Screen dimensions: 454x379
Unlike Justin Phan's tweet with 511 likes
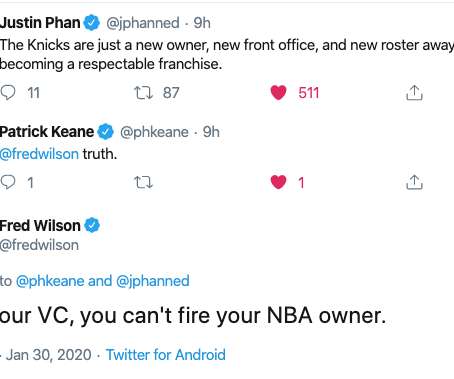278,93
